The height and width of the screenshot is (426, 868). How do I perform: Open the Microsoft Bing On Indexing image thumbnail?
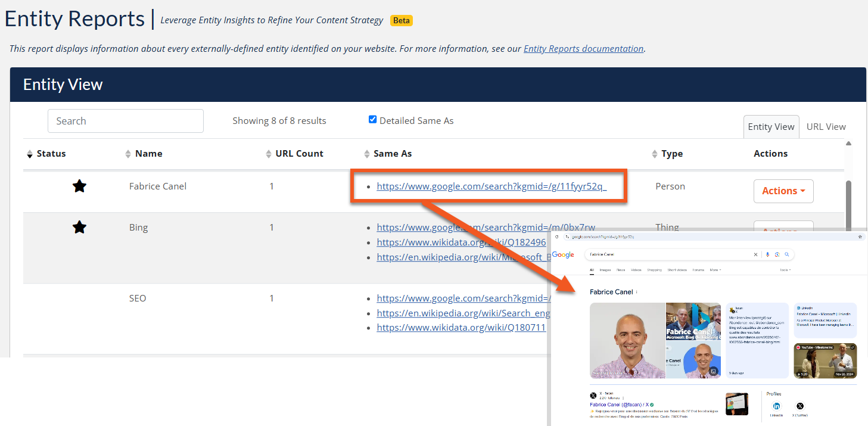click(x=693, y=322)
